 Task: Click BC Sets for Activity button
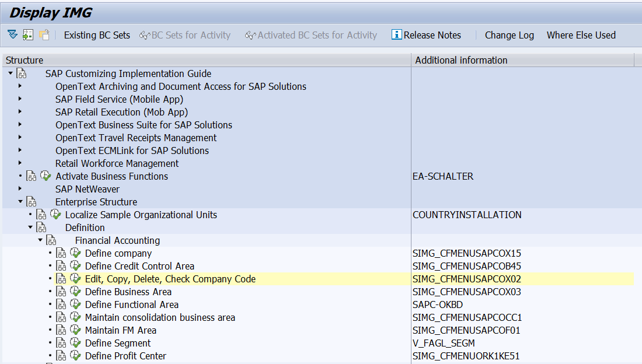[x=185, y=35]
